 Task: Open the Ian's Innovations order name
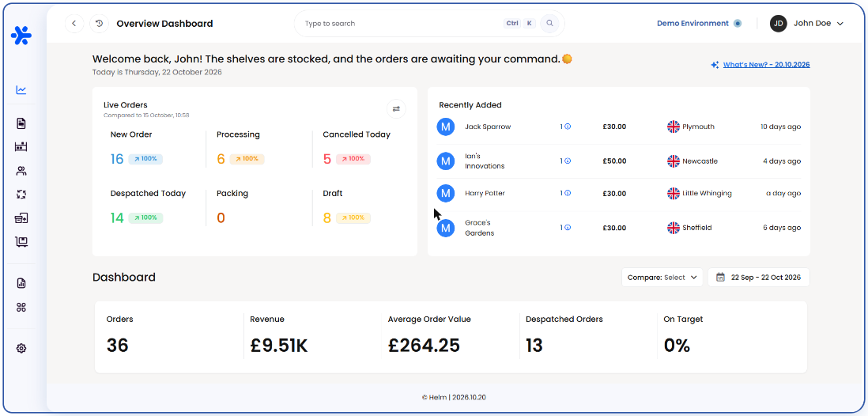[x=485, y=161]
